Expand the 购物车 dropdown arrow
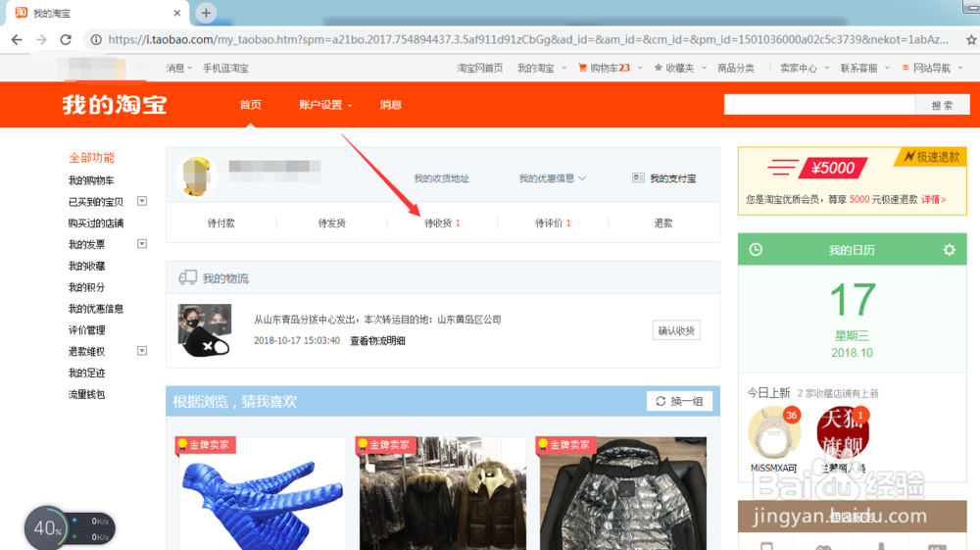 click(639, 68)
